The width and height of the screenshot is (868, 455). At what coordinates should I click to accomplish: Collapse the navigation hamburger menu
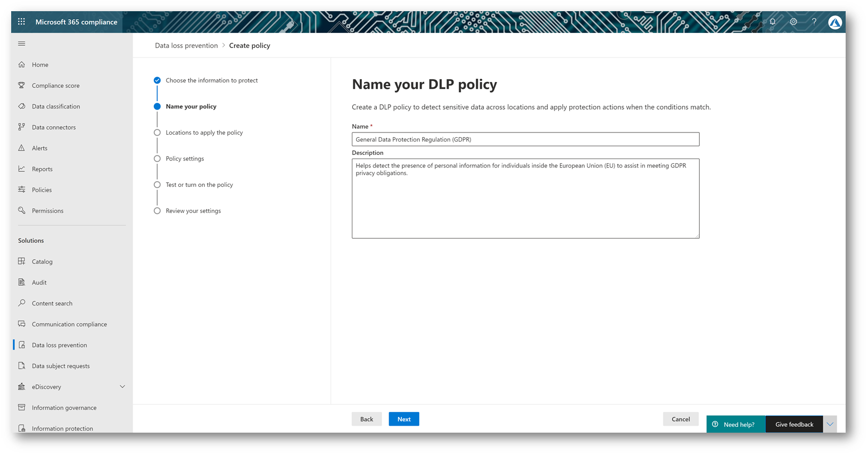tap(21, 44)
